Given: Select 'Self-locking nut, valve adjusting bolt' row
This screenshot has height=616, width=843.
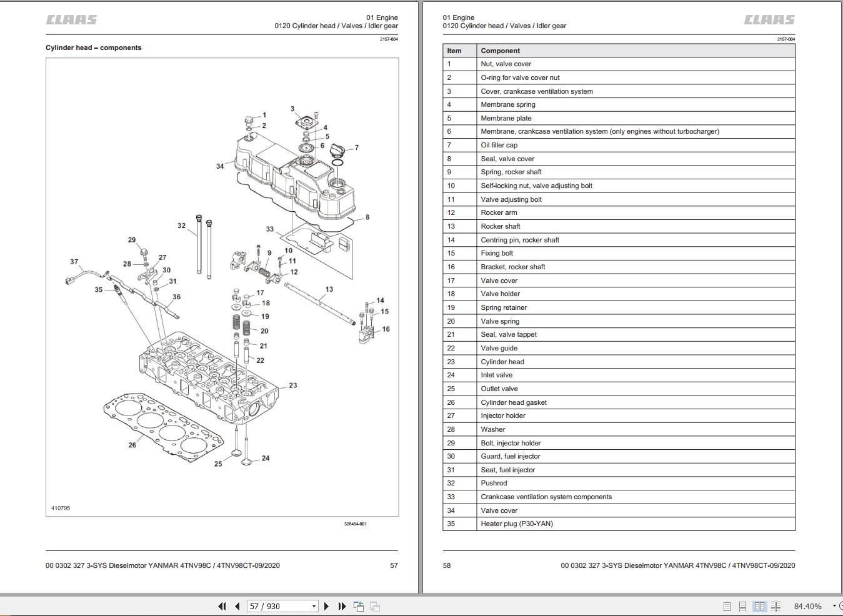Looking at the screenshot, I should click(619, 186).
